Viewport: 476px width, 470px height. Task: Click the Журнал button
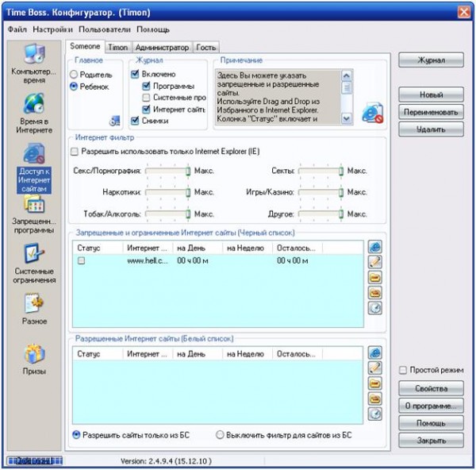(x=431, y=60)
